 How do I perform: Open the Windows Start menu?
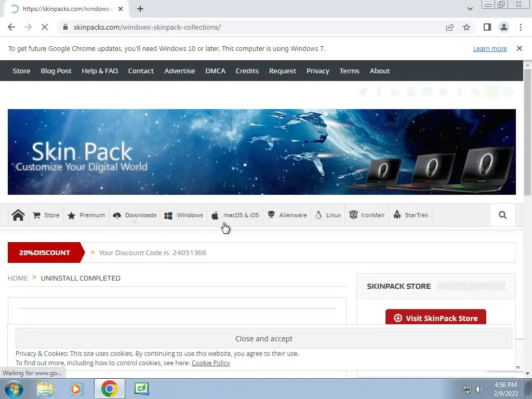(14, 389)
